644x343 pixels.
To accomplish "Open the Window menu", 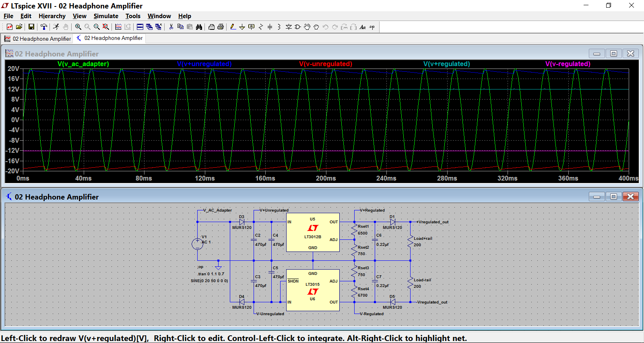I will (159, 16).
